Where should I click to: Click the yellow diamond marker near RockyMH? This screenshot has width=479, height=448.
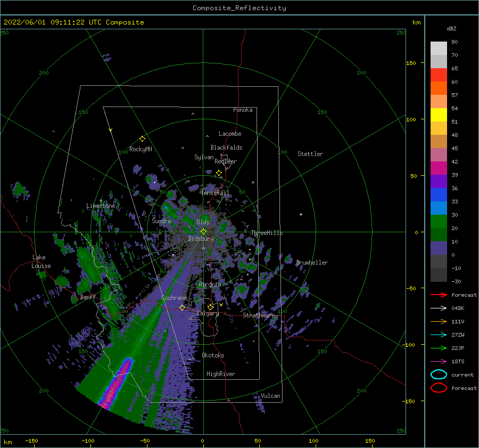(142, 139)
